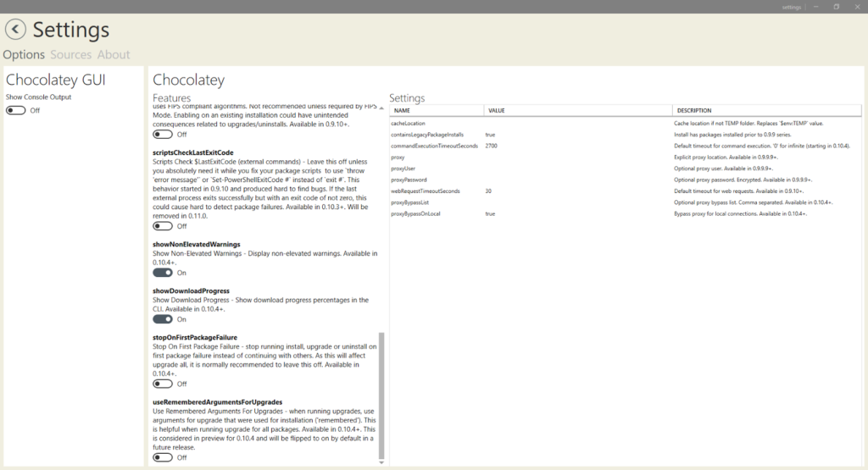Go back using the circled arrow button
Image resolution: width=868 pixels, height=470 pixels.
pos(15,30)
